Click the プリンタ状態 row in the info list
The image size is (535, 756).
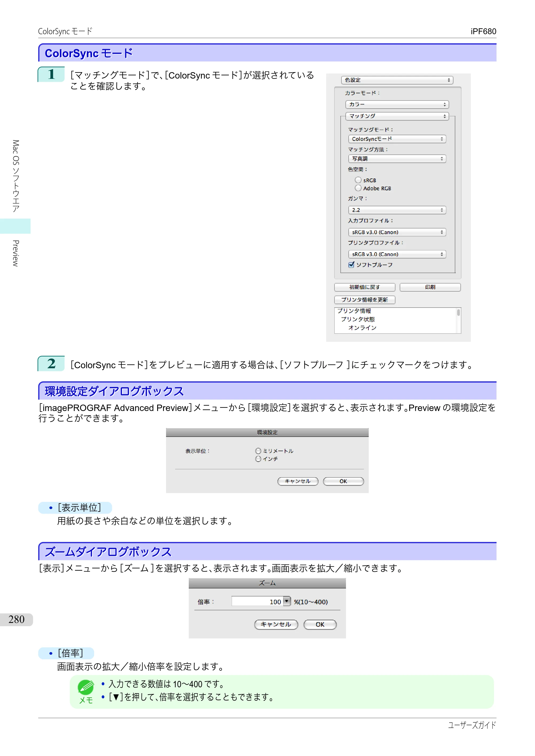(358, 319)
